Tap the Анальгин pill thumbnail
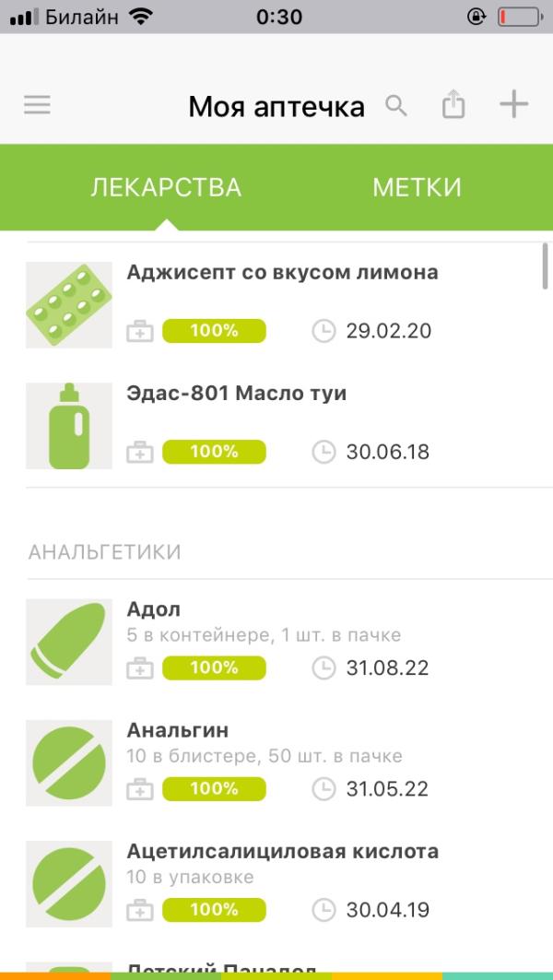Screen dimensions: 553x980 point(69,763)
